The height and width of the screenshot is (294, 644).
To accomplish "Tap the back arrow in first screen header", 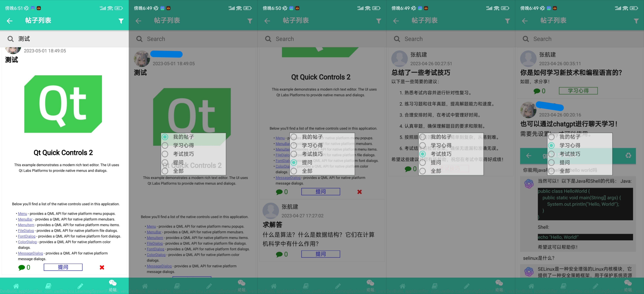I will 10,21.
